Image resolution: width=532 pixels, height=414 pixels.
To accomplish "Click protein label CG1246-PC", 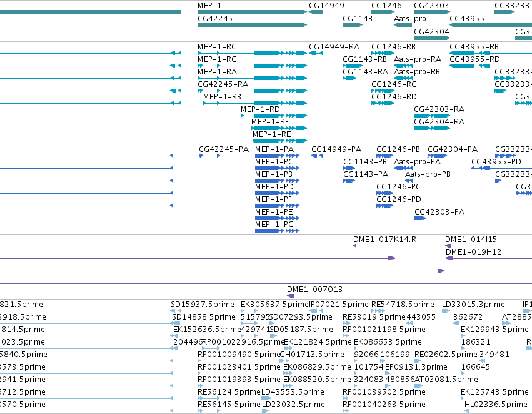I will [398, 188].
